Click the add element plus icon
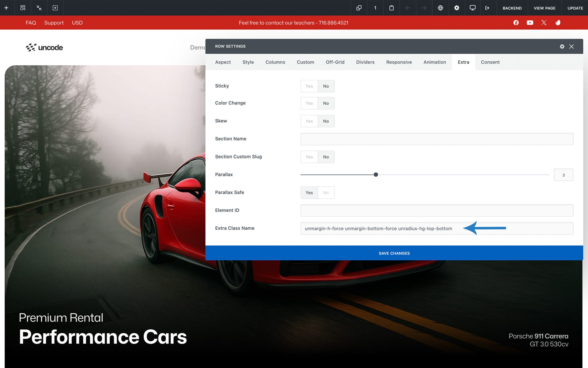 (x=6, y=8)
